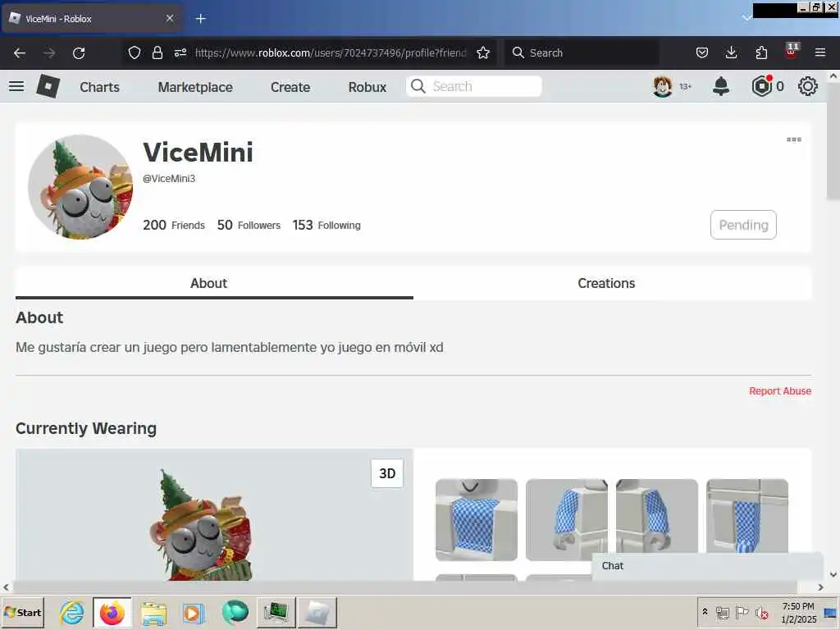Open the media player taskbar icon
Viewport: 840px width, 630px height.
[194, 613]
